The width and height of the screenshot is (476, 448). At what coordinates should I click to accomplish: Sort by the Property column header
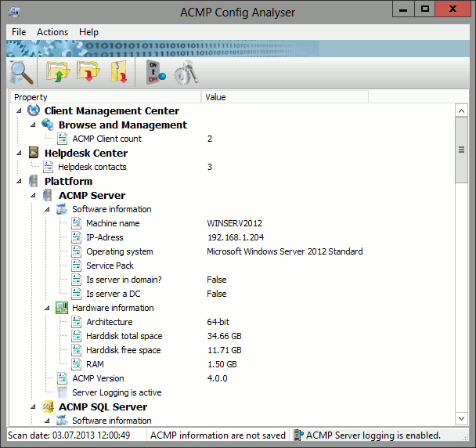tap(106, 97)
